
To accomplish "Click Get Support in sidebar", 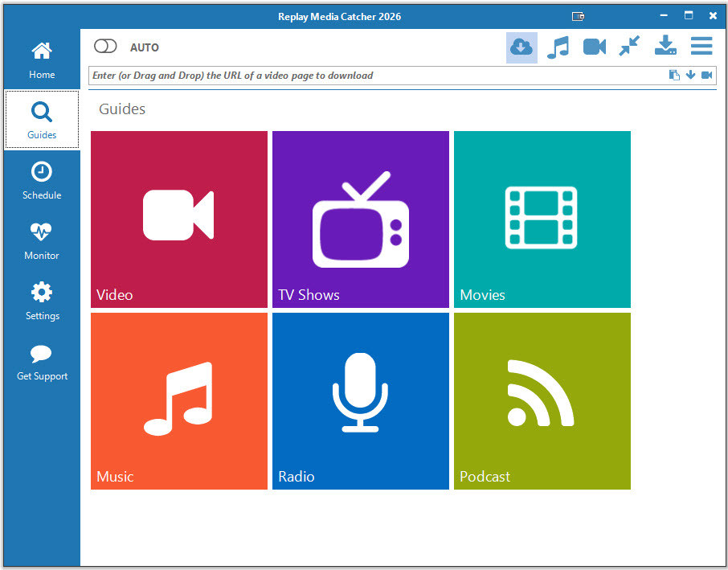I will (x=42, y=363).
